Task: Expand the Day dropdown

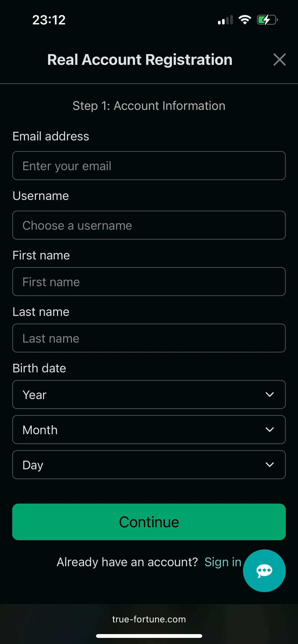Action: 149,465
